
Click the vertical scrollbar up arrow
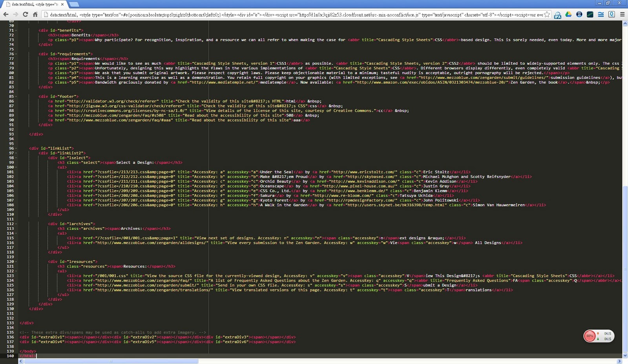point(625,24)
